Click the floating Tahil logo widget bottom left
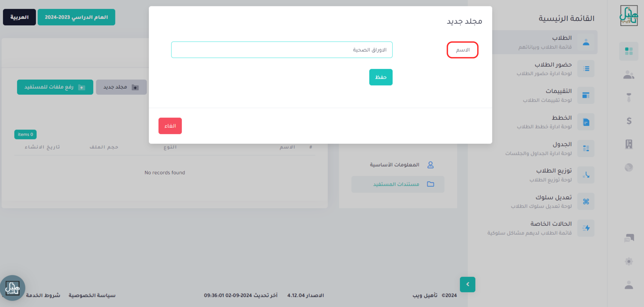 [x=13, y=288]
